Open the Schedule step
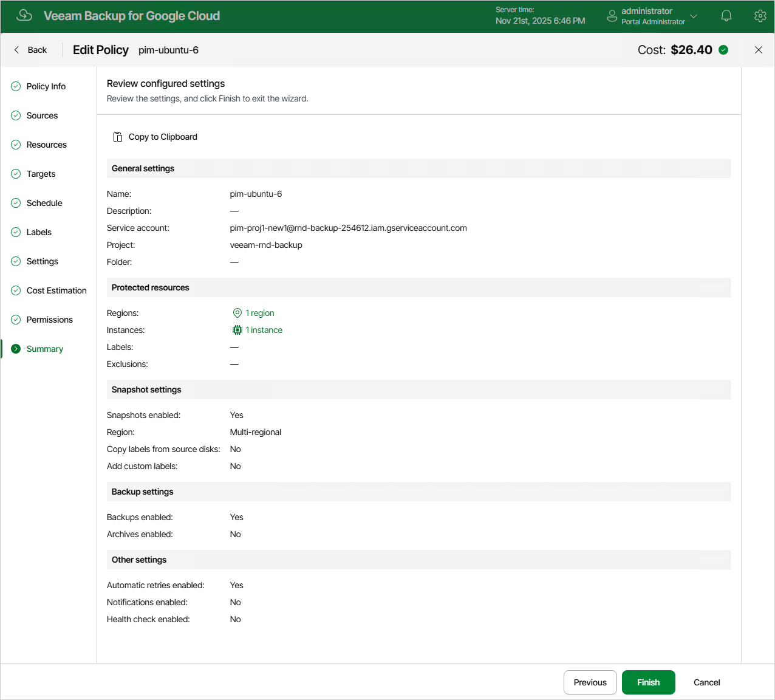Screen dimensions: 775x700 pos(44,203)
